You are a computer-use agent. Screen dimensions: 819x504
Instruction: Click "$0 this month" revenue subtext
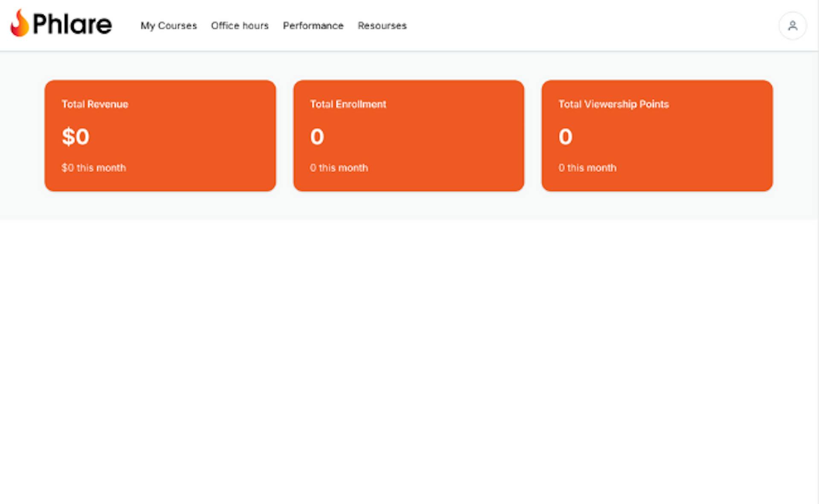tap(93, 168)
